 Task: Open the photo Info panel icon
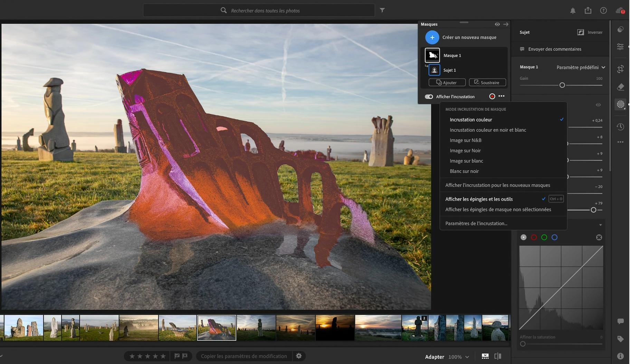click(x=621, y=356)
